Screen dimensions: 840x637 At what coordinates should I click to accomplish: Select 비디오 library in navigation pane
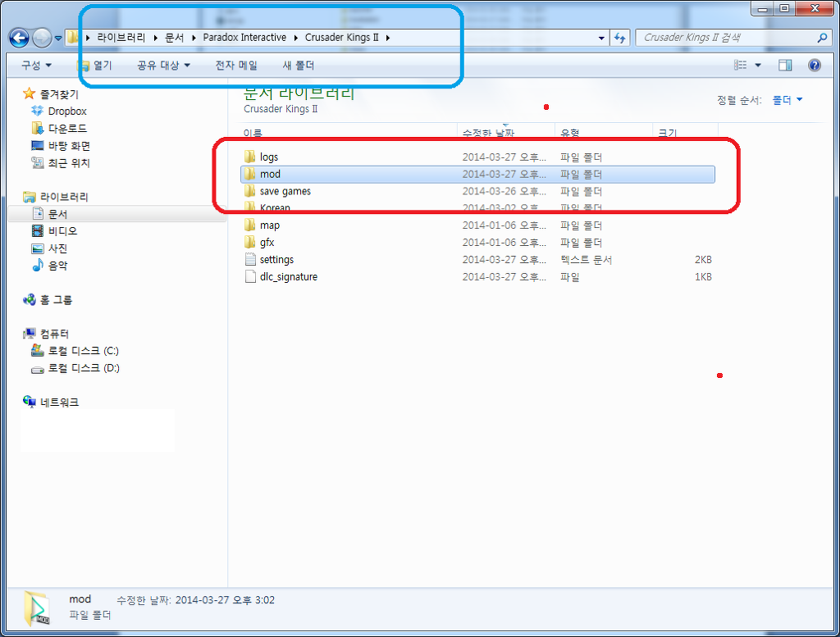point(62,231)
